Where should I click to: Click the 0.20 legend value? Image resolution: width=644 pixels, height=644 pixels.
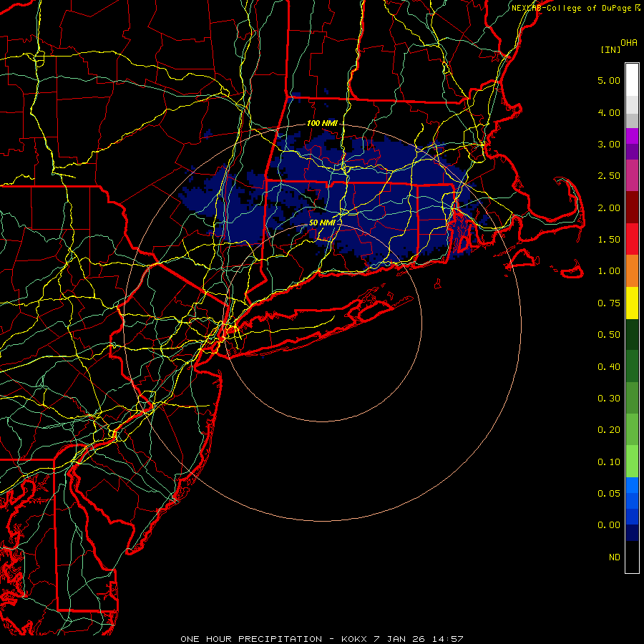609,430
